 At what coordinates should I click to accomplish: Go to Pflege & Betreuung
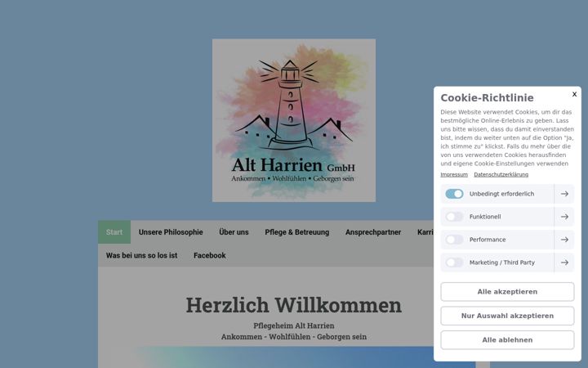(297, 232)
